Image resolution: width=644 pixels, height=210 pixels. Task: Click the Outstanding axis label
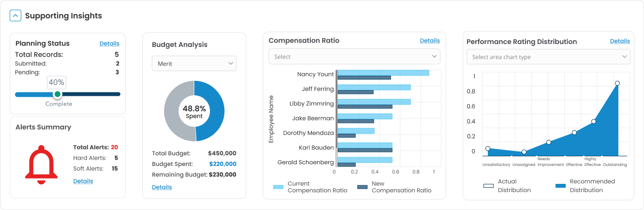click(x=615, y=165)
